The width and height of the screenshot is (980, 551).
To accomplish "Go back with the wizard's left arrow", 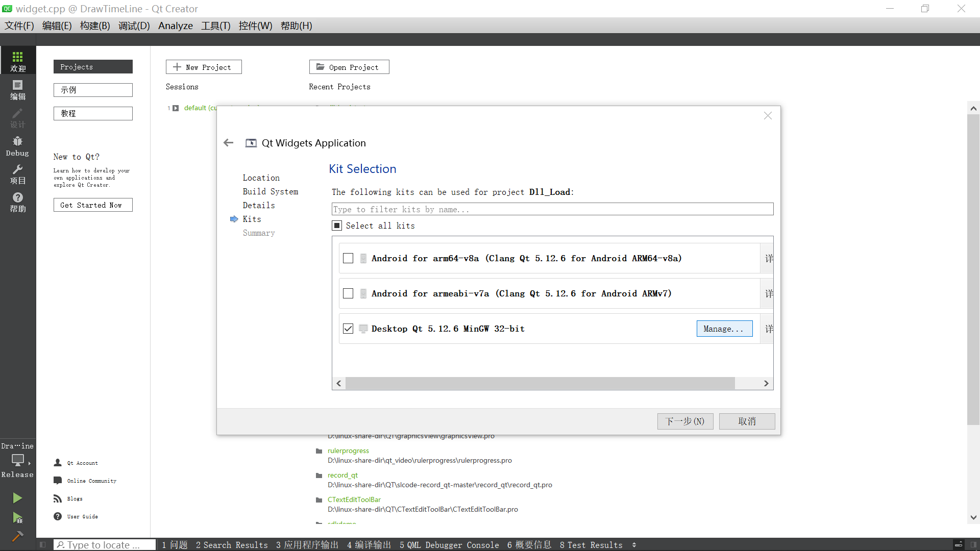I will [229, 143].
